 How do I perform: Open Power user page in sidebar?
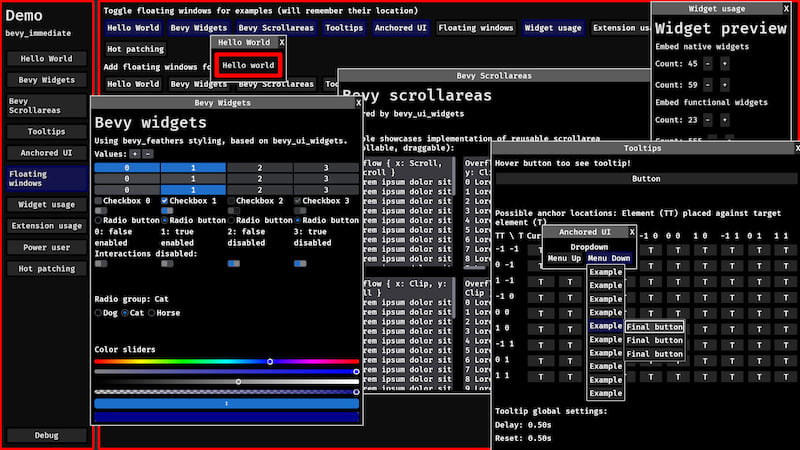[x=46, y=247]
